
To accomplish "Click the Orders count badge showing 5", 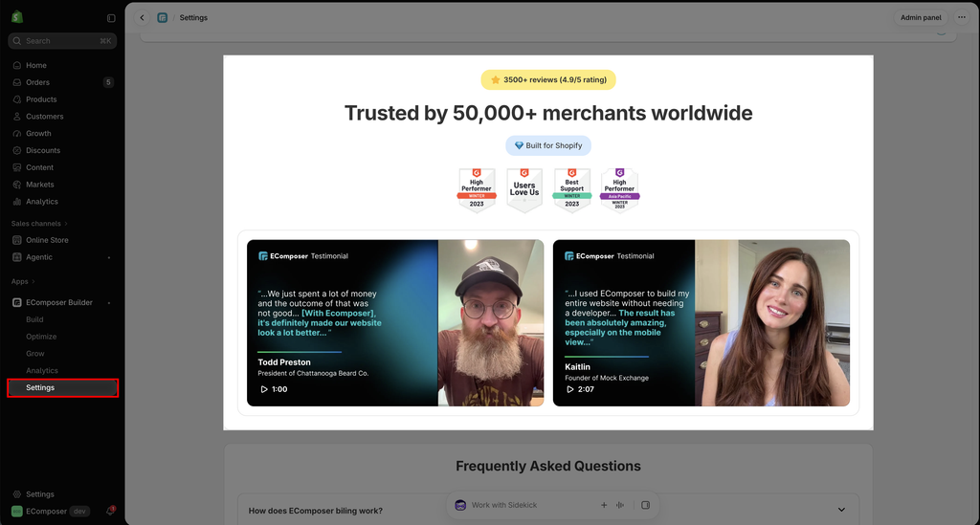I will [x=108, y=82].
